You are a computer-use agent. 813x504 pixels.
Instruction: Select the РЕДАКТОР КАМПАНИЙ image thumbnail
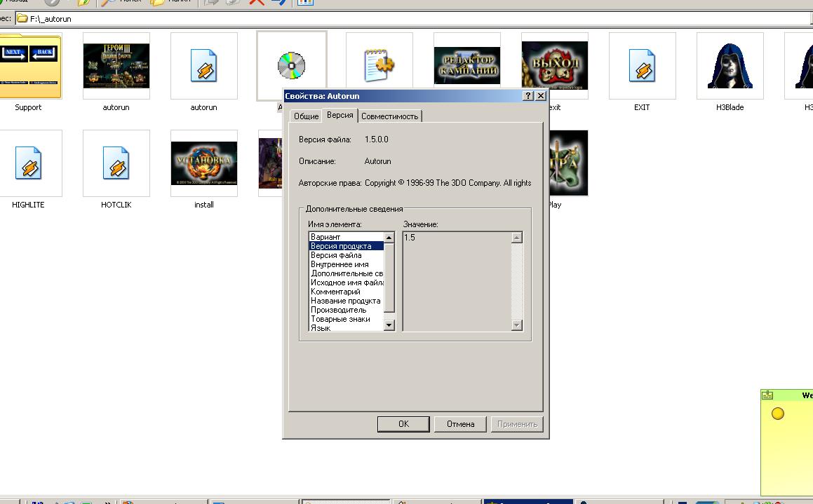pyautogui.click(x=466, y=66)
